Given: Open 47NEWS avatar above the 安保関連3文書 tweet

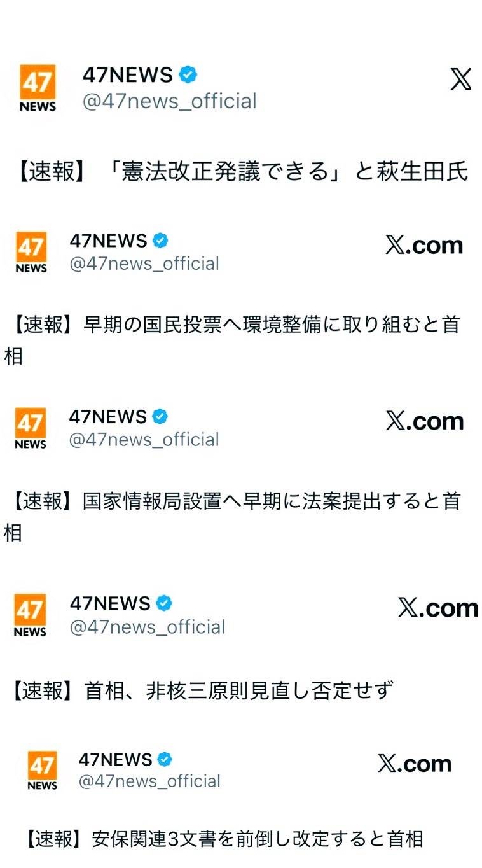Looking at the screenshot, I should click(42, 771).
